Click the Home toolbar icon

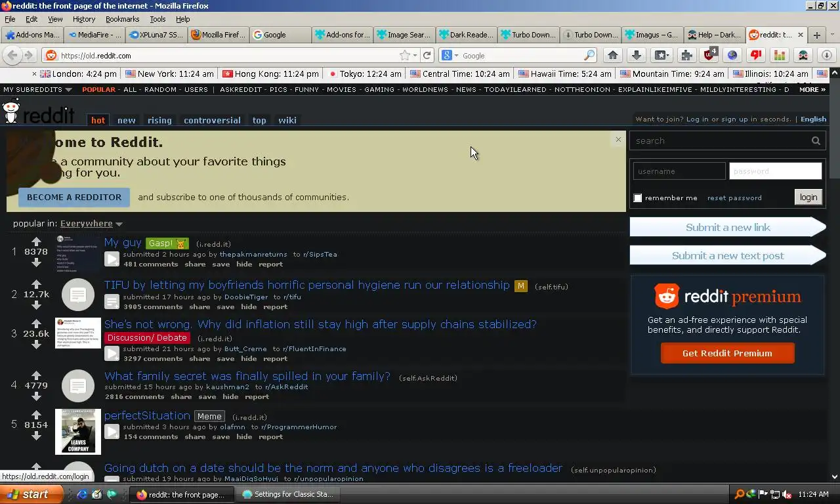pos(613,55)
